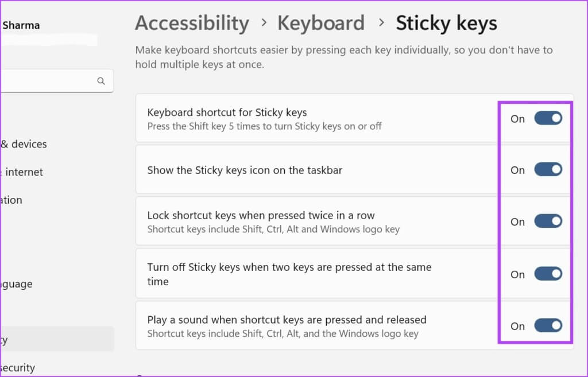Disable showing Sticky keys icon on taskbar

point(548,169)
